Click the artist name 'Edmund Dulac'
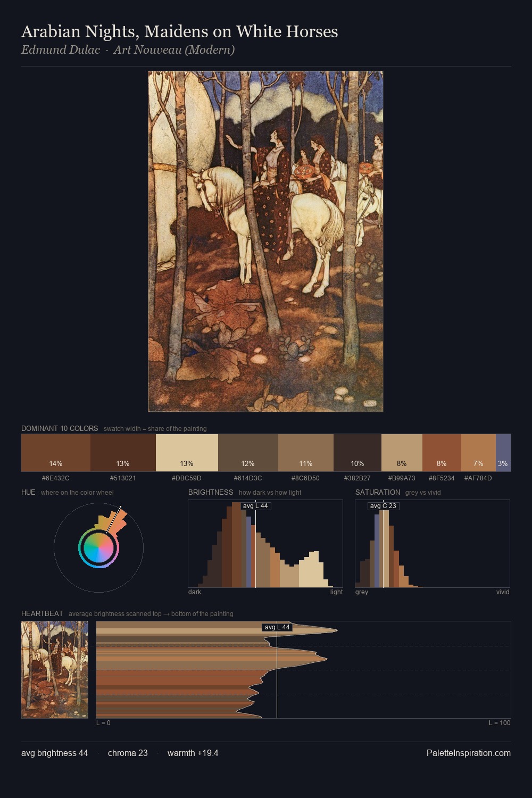The height and width of the screenshot is (798, 532). tap(61, 50)
